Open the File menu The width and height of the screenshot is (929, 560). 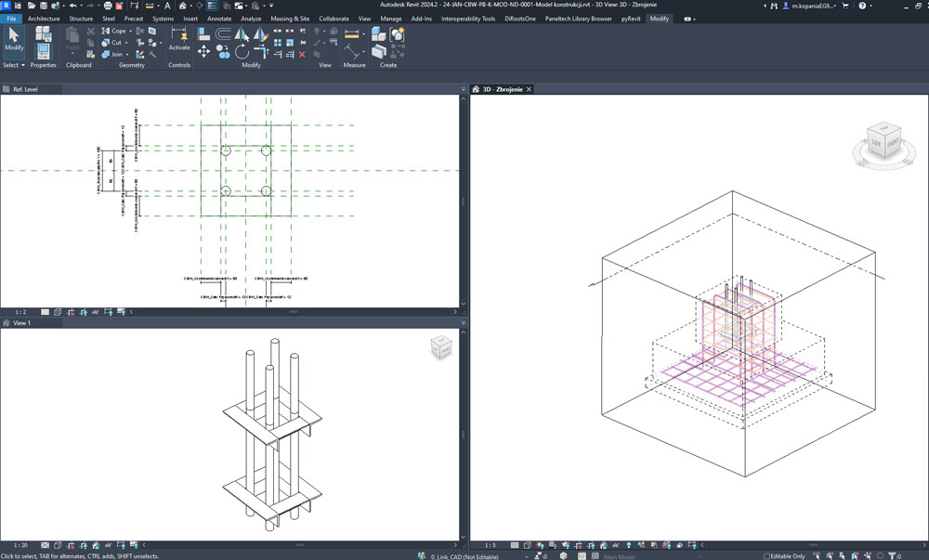point(12,19)
